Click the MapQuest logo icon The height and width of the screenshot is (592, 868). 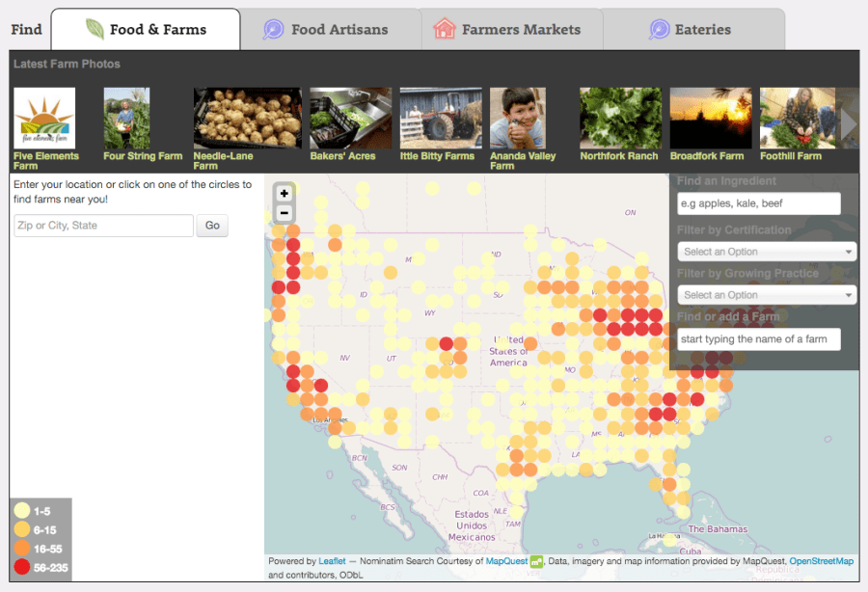[x=537, y=561]
